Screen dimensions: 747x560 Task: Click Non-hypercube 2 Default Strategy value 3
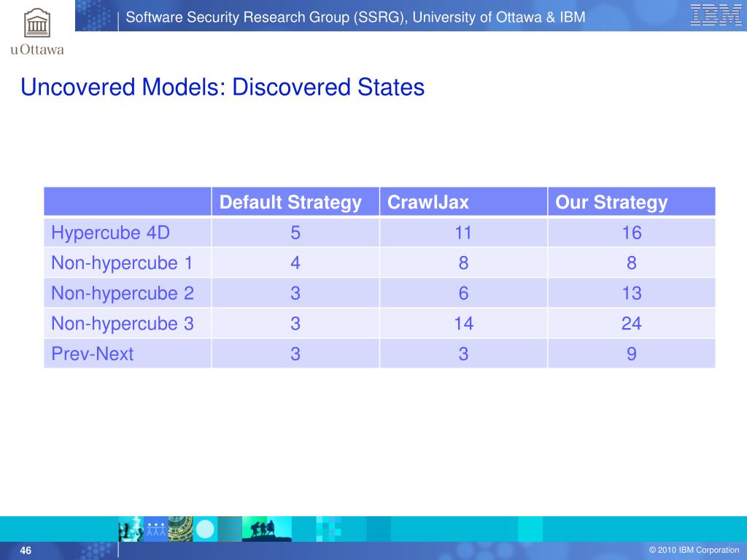coord(295,293)
